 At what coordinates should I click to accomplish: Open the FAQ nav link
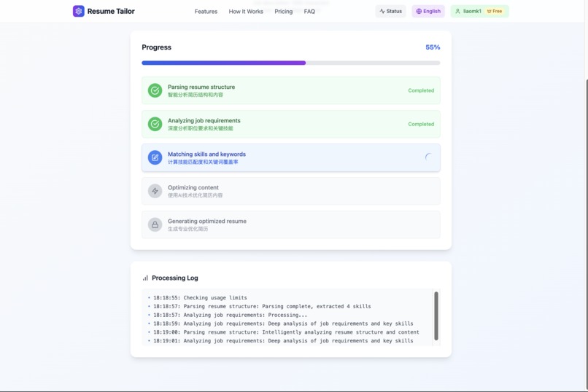click(x=309, y=12)
